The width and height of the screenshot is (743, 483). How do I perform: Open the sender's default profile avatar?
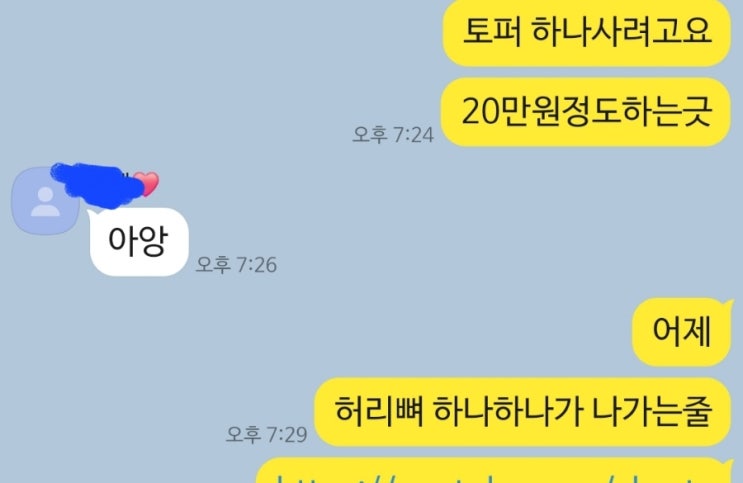(x=45, y=201)
